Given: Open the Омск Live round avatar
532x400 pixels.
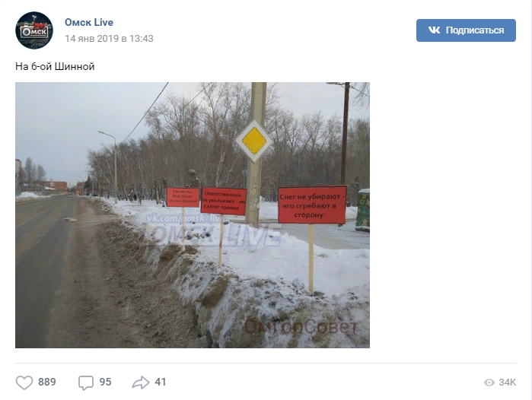Looking at the screenshot, I should [34, 30].
